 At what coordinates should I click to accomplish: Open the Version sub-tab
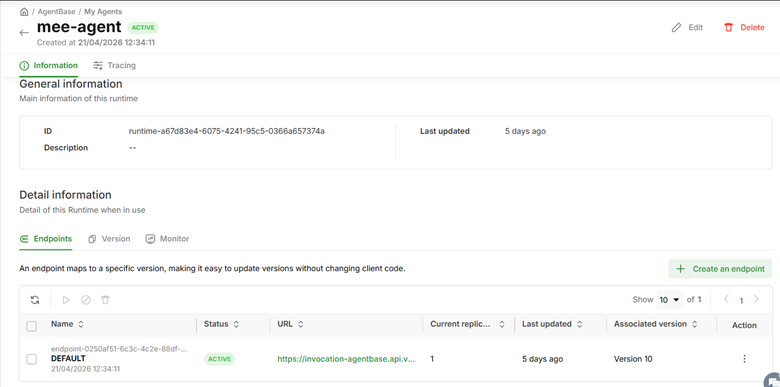coord(109,239)
